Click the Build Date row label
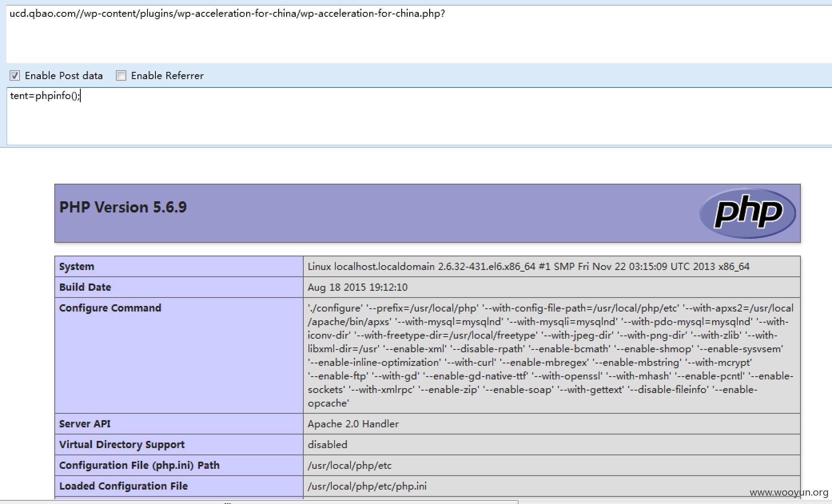 85,287
